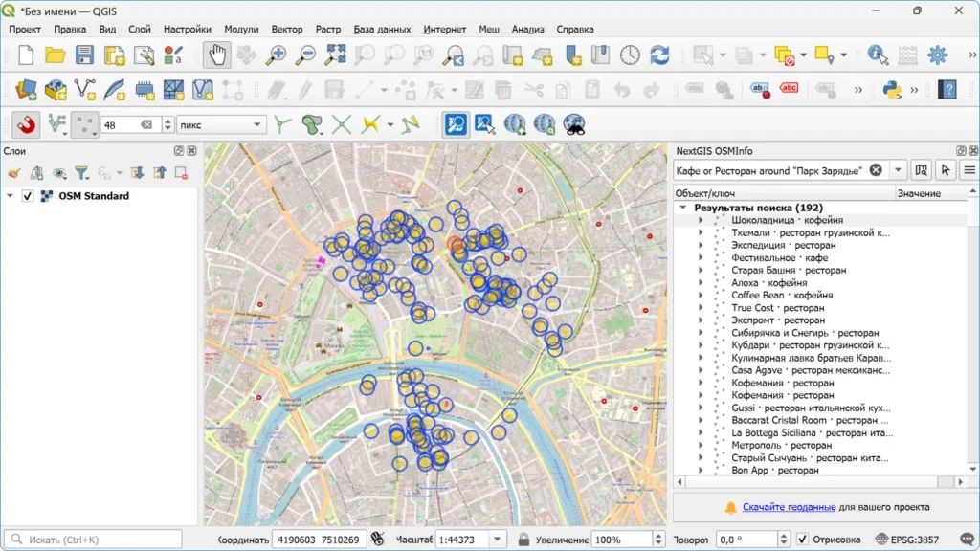Viewport: 980px width, 551px height.
Task: Open the Python console icon
Action: tap(892, 89)
